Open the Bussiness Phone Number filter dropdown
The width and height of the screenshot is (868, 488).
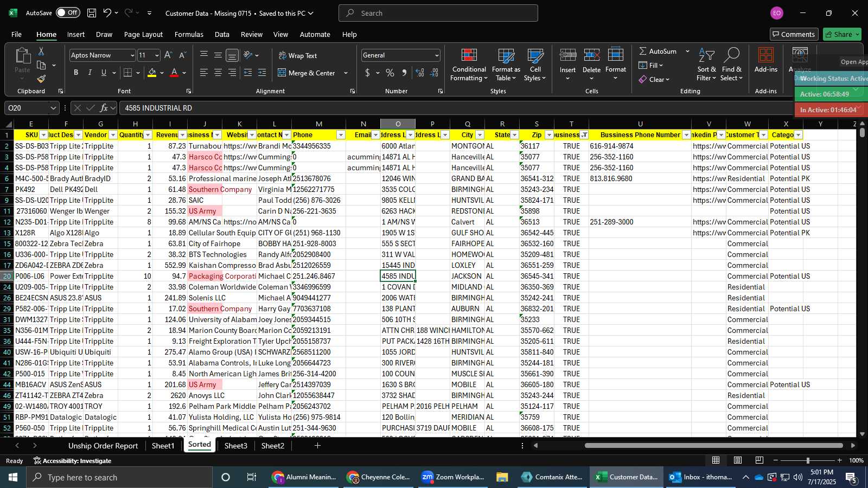click(686, 135)
